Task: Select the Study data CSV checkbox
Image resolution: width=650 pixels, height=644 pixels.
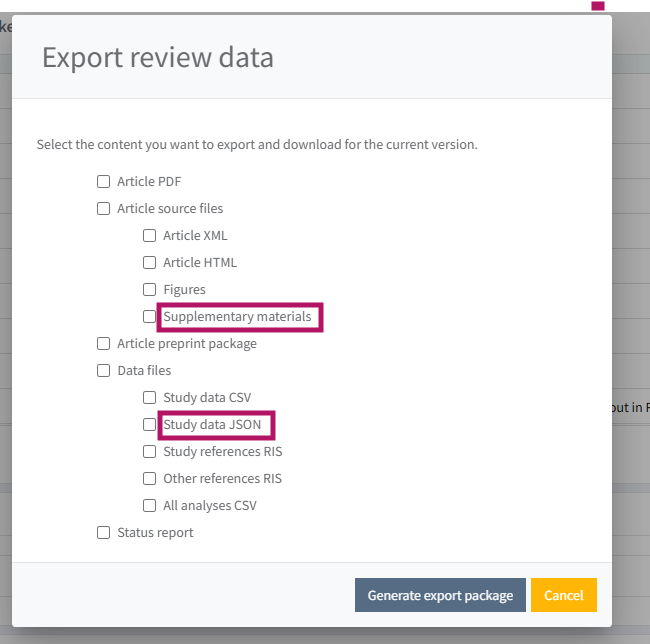Action: (149, 398)
